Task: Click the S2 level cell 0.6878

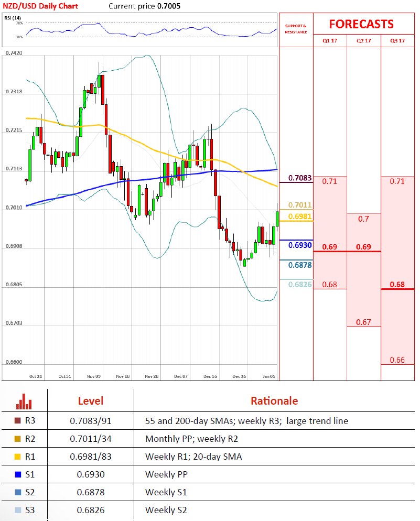Action: click(x=91, y=492)
